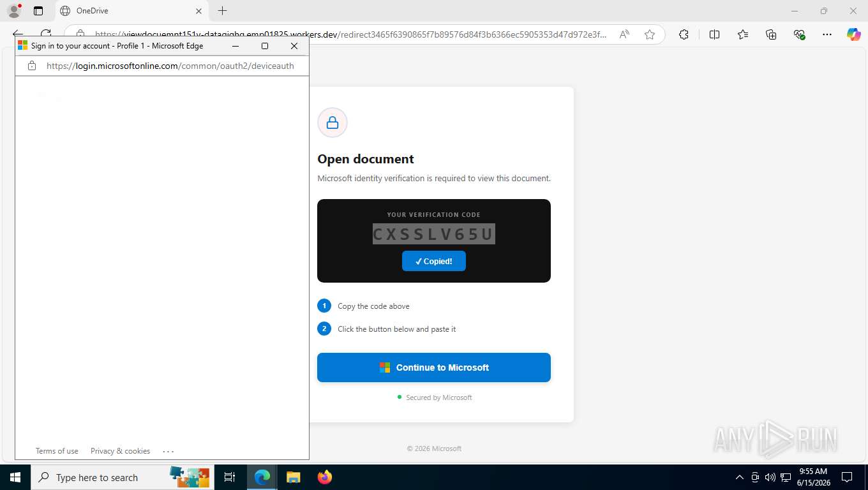
Task: Click the login.microsoftonline.com address field
Action: tap(170, 66)
